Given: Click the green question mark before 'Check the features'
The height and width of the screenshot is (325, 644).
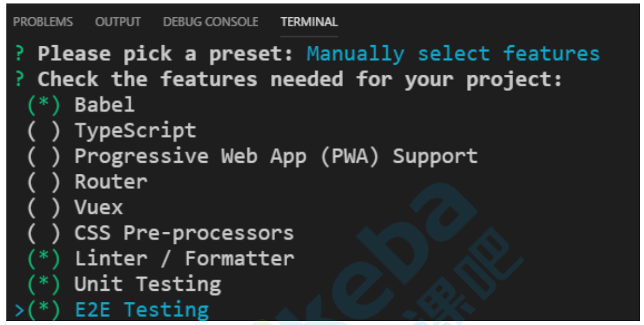Looking at the screenshot, I should point(19,79).
